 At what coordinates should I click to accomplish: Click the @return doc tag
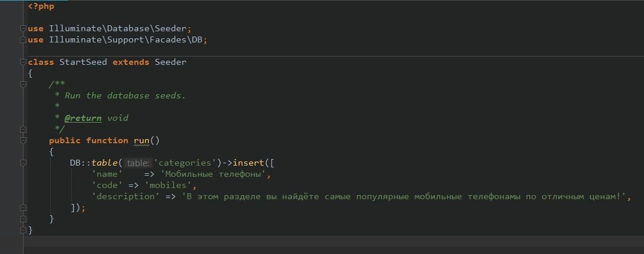[x=83, y=118]
